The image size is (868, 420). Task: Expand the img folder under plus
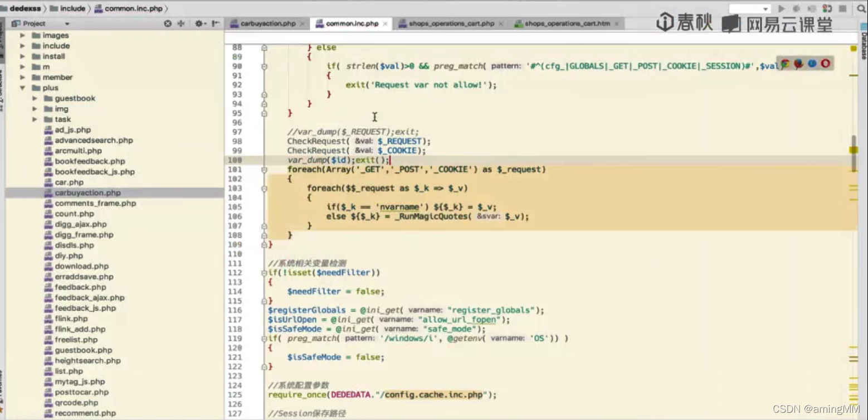coord(35,109)
